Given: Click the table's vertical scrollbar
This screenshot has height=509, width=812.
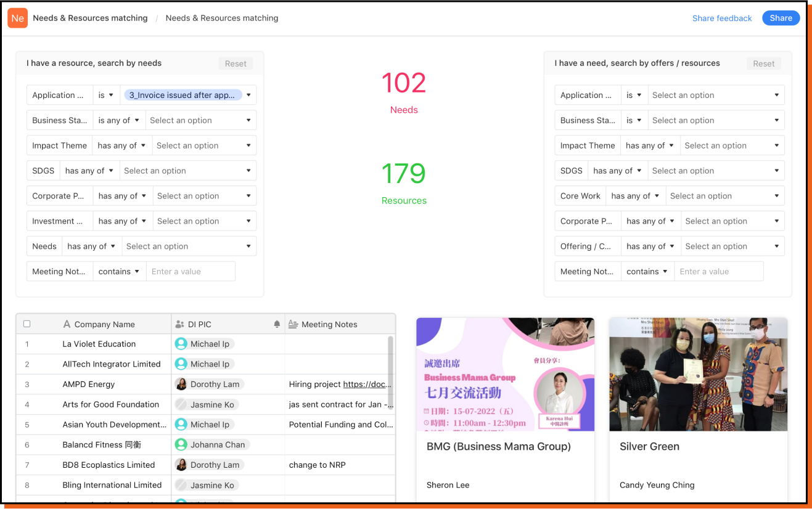Looking at the screenshot, I should coord(390,364).
